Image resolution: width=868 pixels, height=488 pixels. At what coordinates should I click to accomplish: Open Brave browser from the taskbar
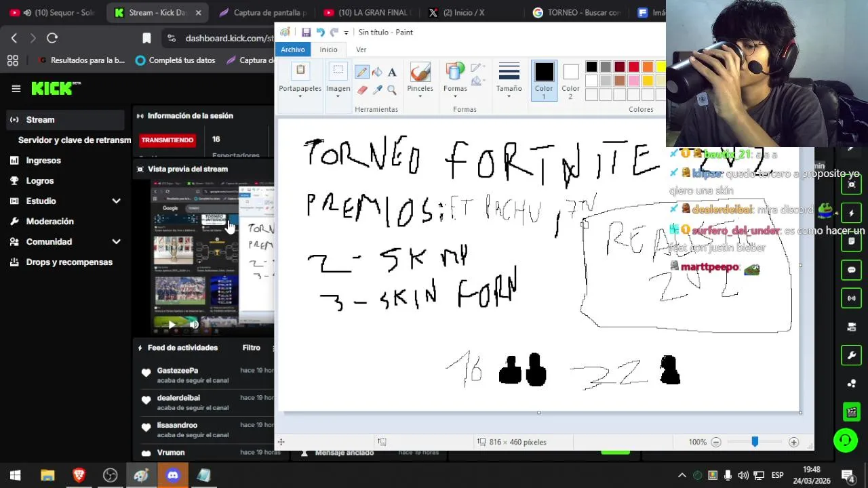click(79, 475)
